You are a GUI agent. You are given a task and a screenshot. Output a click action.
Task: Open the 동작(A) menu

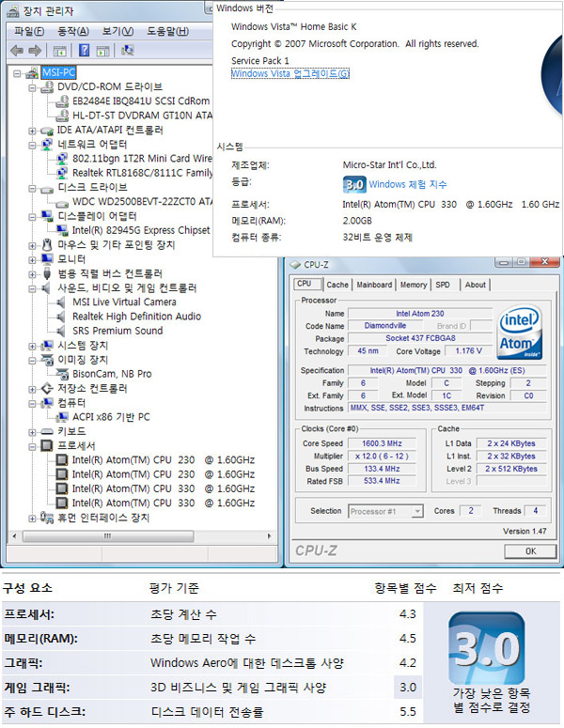pyautogui.click(x=73, y=31)
